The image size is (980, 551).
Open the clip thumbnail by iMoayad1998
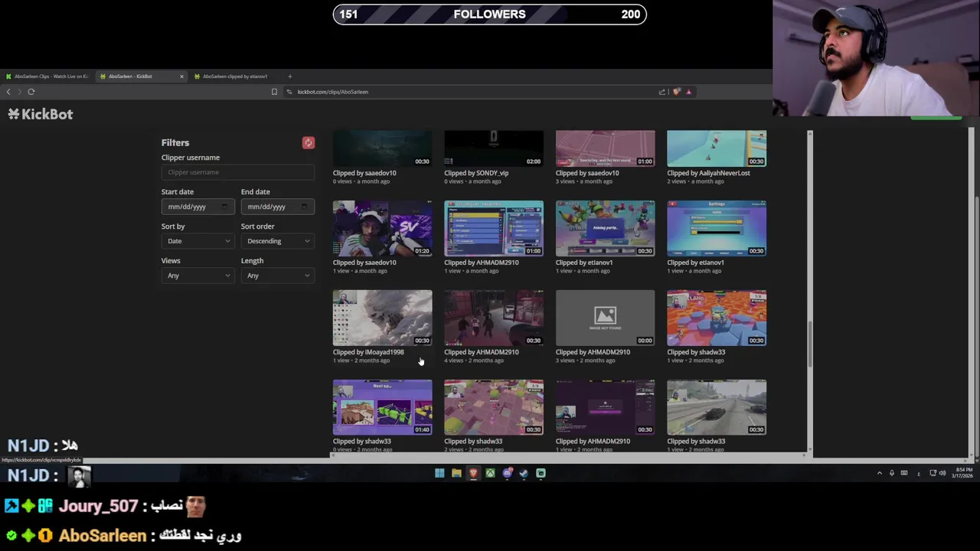[382, 318]
